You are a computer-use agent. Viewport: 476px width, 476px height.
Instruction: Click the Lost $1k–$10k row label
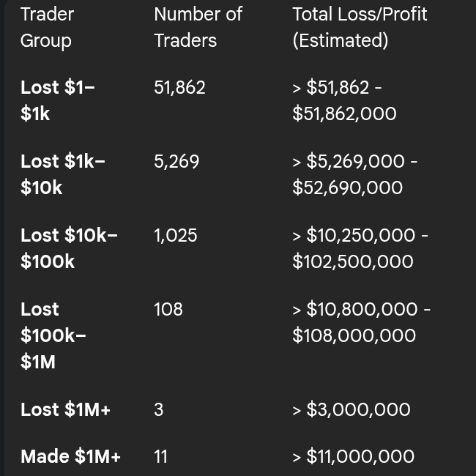pyautogui.click(x=63, y=174)
